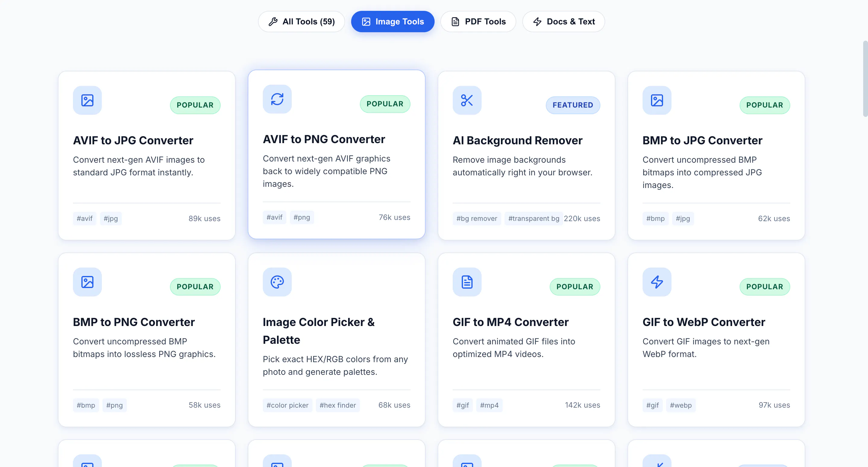Click the picture icon in Image Tools tab
Viewport: 868px width, 467px height.
[366, 22]
